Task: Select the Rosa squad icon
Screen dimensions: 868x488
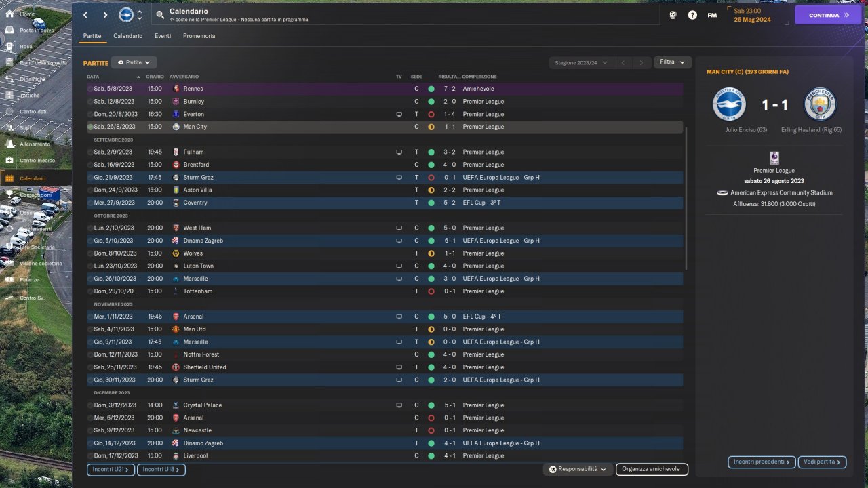Action: pyautogui.click(x=9, y=46)
